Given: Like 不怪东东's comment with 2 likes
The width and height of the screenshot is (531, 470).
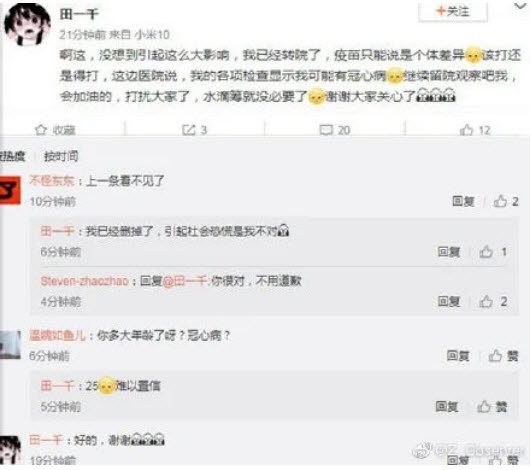Looking at the screenshot, I should point(500,201).
